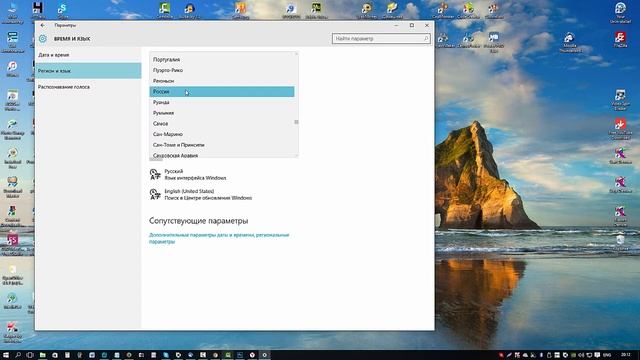The width and height of the screenshot is (640, 360).
Task: Open Task View on the taskbar
Action: pos(30,355)
